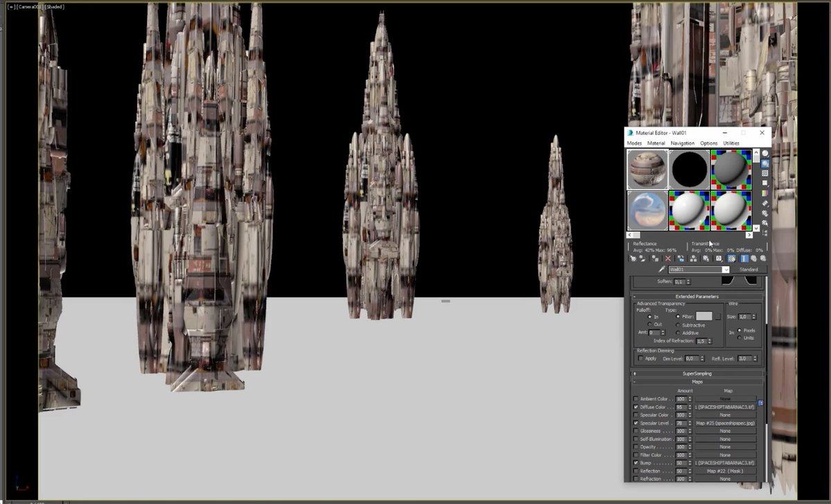Open the Reflection Map #22 (Mask) button

(x=725, y=471)
